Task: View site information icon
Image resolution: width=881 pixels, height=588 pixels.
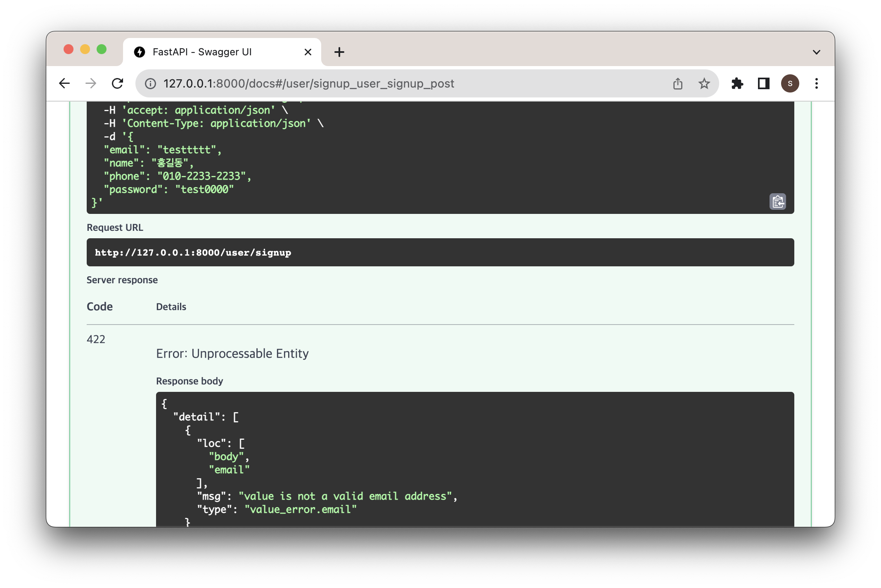Action: coord(151,83)
